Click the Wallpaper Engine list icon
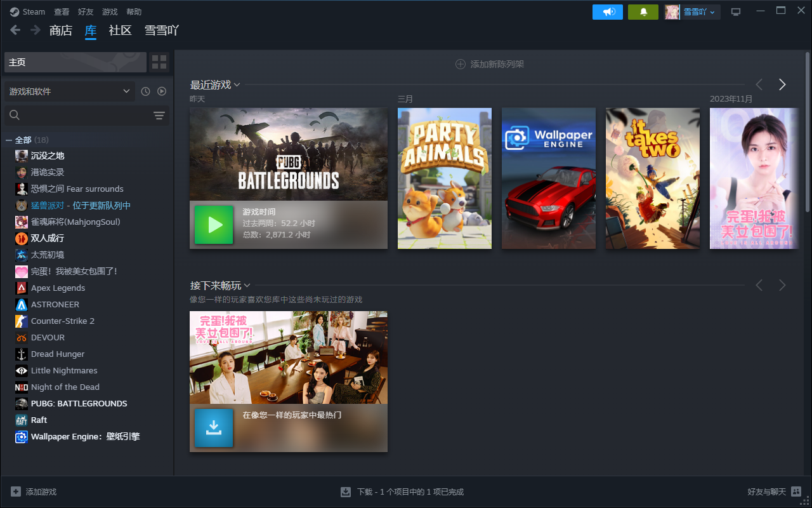The width and height of the screenshot is (812, 508). pyautogui.click(x=22, y=436)
